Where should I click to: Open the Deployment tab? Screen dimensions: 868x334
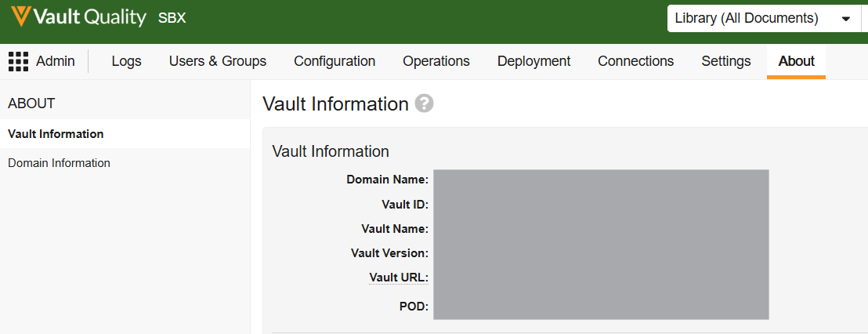point(533,61)
